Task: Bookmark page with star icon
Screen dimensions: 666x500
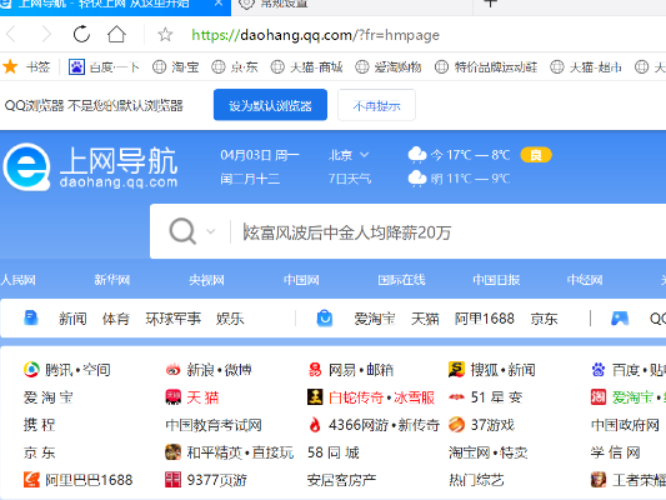Action: (x=165, y=34)
